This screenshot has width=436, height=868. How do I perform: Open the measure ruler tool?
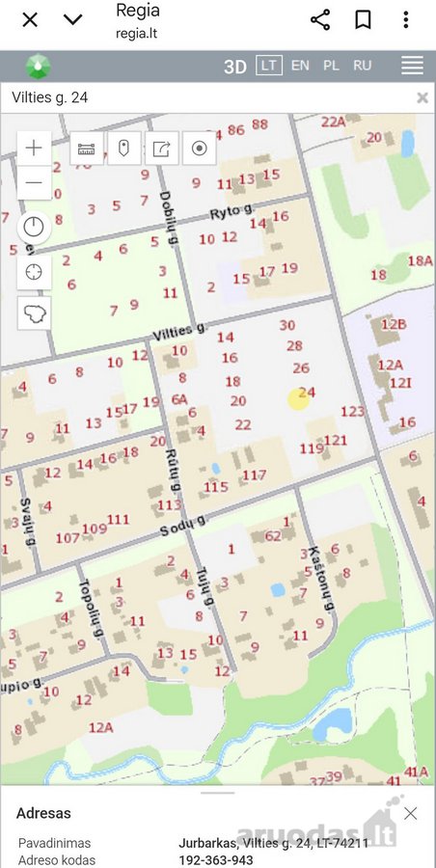click(87, 149)
